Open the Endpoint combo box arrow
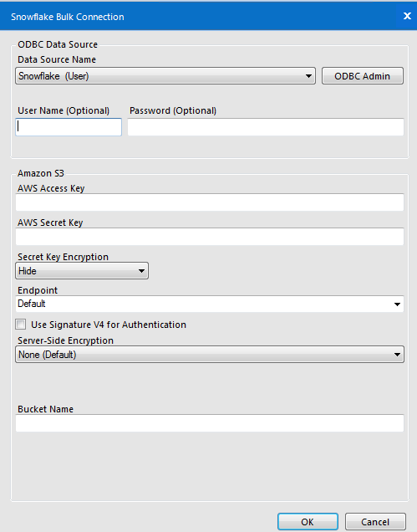Viewport: 417px width, 532px height. pyautogui.click(x=397, y=304)
